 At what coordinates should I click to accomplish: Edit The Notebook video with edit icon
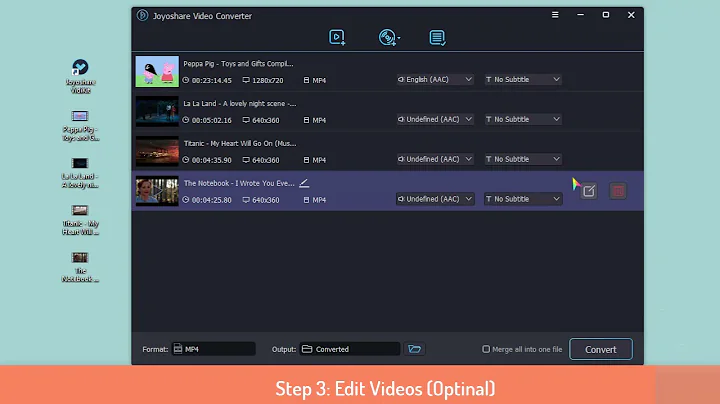point(589,191)
